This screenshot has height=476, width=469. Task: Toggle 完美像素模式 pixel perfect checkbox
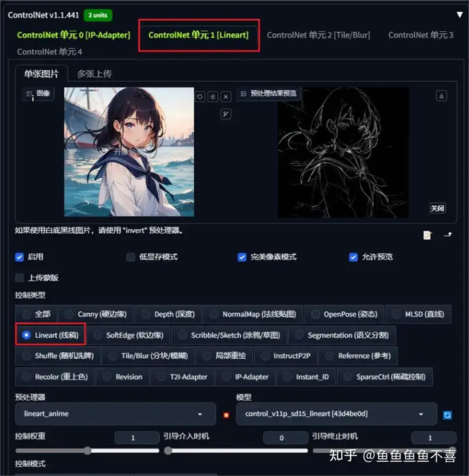(x=242, y=257)
